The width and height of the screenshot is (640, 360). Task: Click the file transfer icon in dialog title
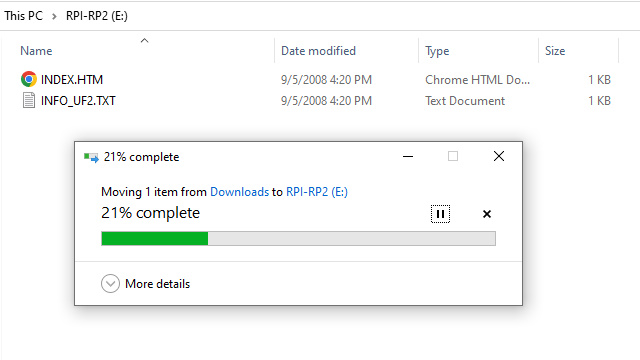pyautogui.click(x=91, y=157)
